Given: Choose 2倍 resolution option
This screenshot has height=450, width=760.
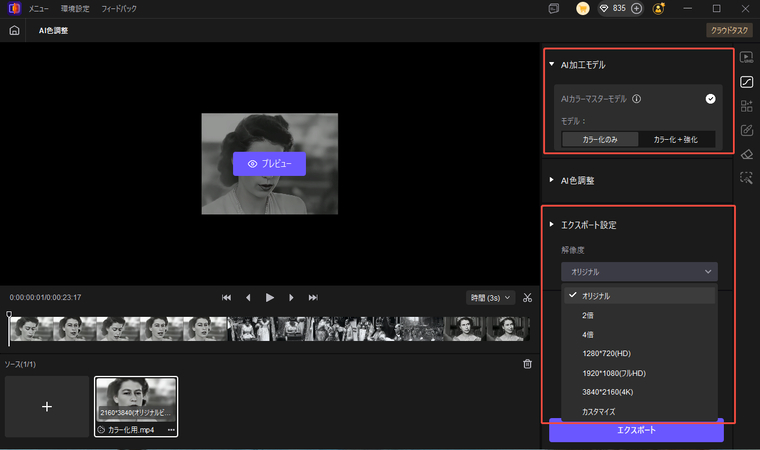Looking at the screenshot, I should (639, 315).
